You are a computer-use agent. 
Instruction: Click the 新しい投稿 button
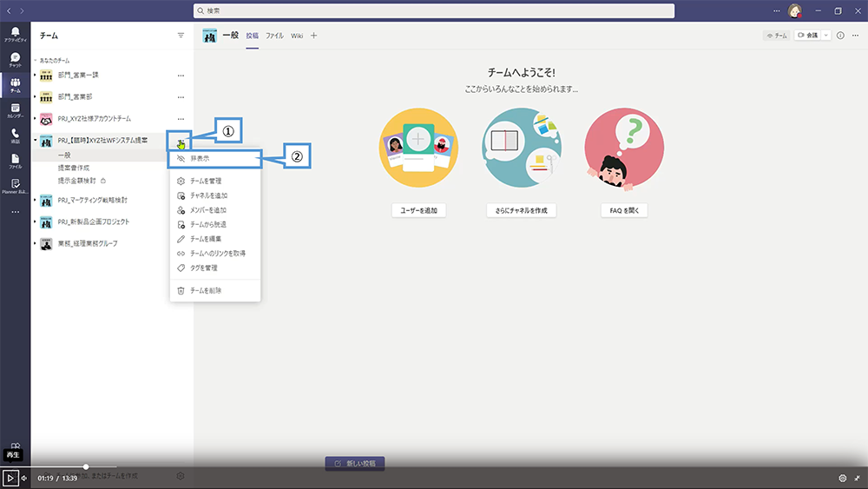click(355, 463)
